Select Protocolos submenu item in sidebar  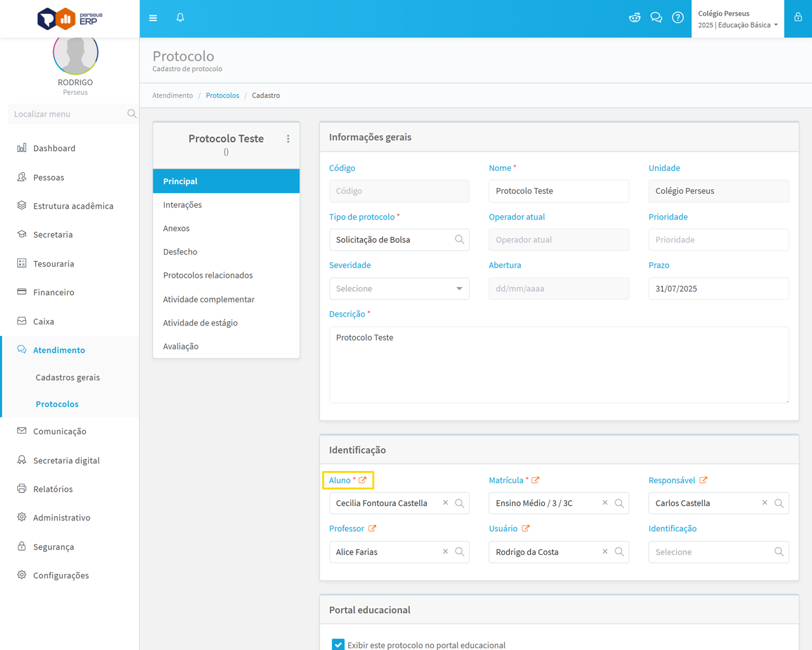pos(57,404)
